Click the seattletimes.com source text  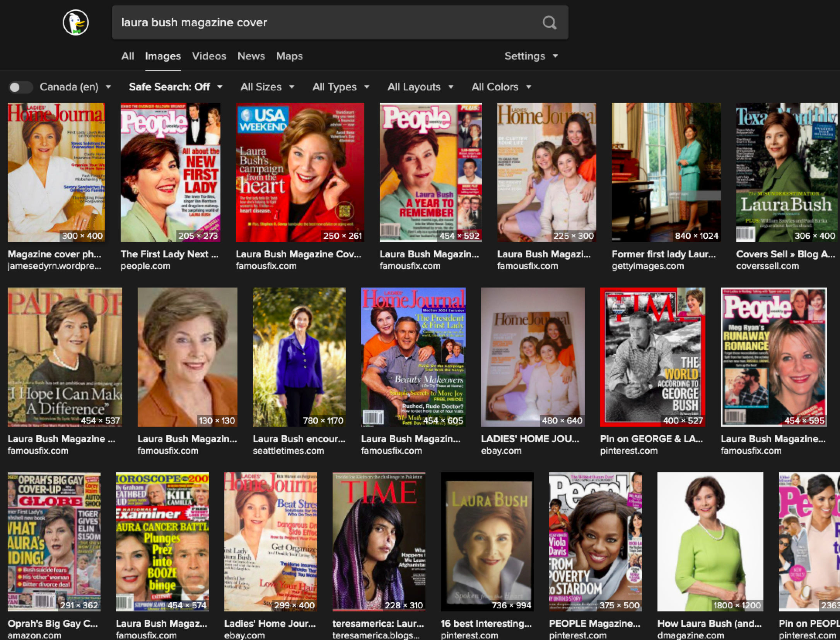pyautogui.click(x=289, y=451)
